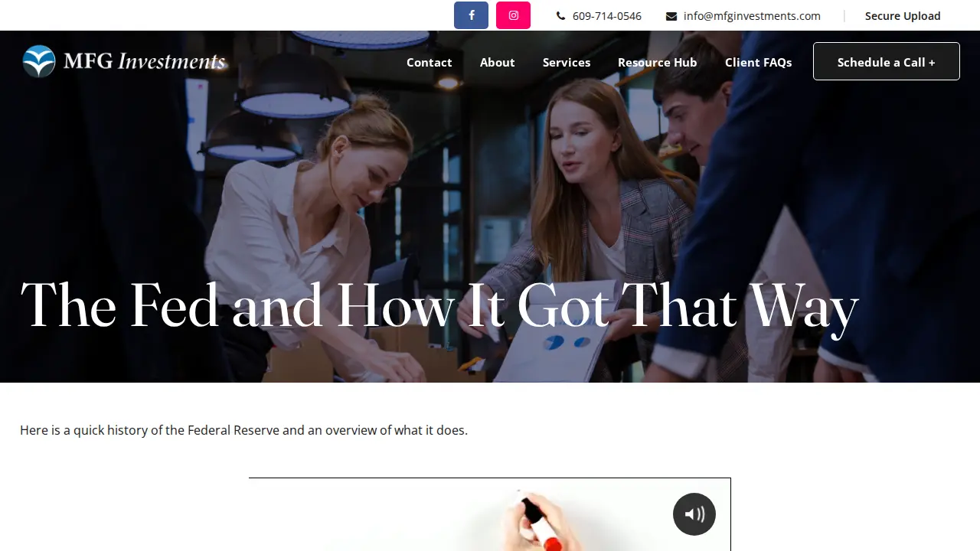The width and height of the screenshot is (980, 551).
Task: Open the Services menu item
Action: coord(567,62)
